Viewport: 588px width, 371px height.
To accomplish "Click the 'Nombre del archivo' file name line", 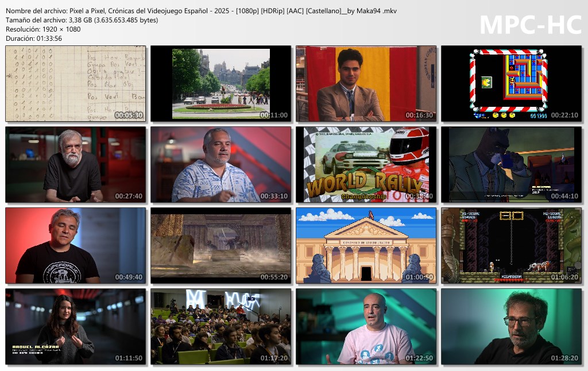I will (201, 11).
